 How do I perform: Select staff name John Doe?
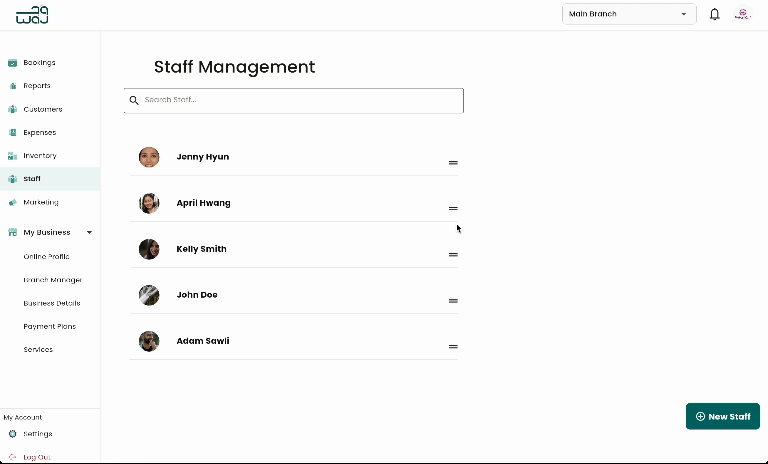pos(197,295)
